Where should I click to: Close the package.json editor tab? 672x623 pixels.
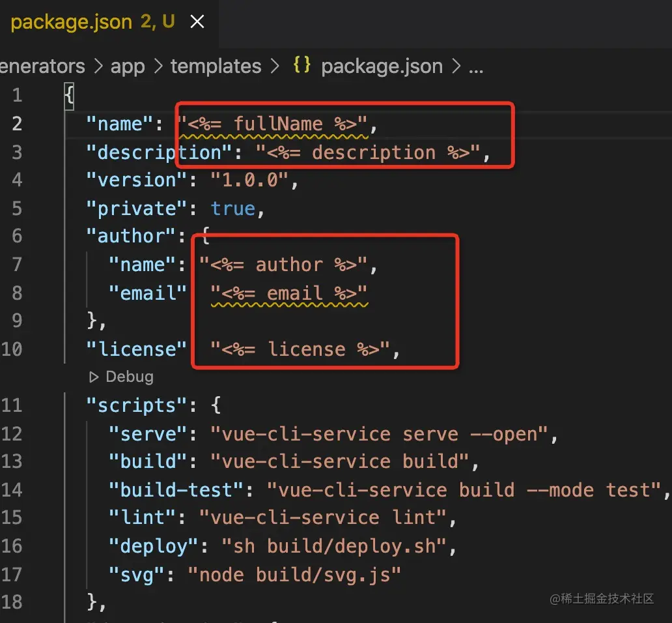[x=197, y=22]
